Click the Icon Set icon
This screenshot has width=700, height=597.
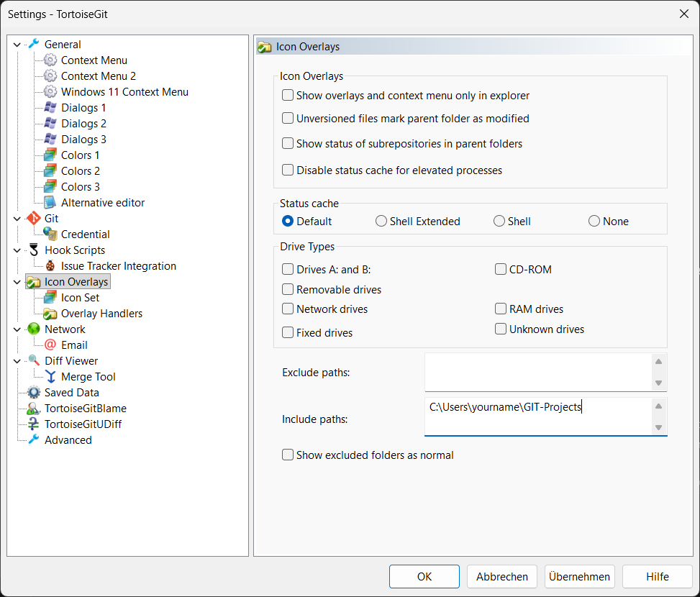tap(50, 298)
